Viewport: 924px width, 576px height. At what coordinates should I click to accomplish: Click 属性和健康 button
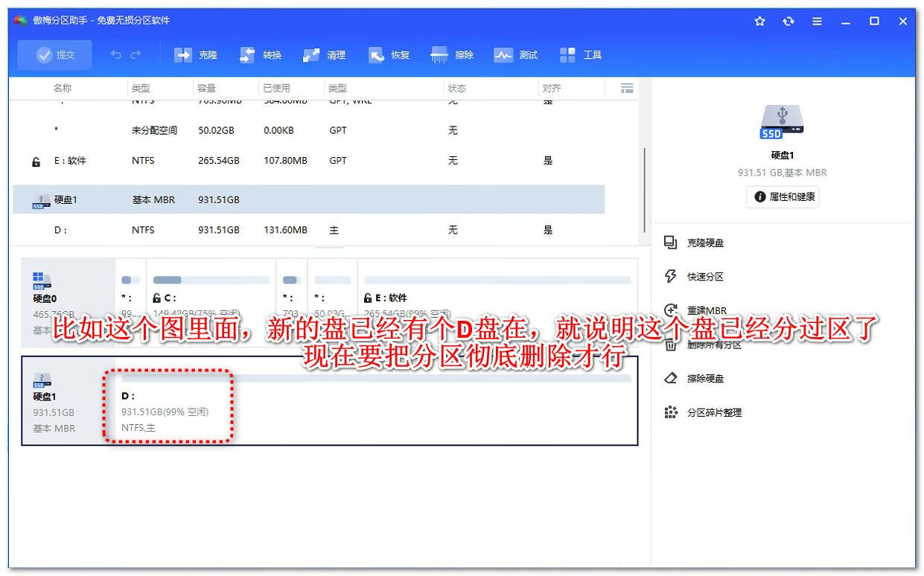point(783,197)
